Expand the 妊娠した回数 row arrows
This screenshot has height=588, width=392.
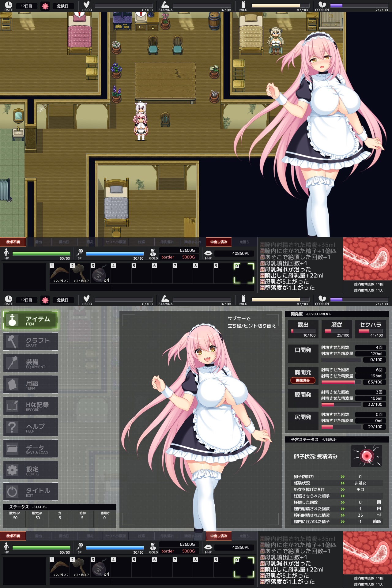point(342,502)
